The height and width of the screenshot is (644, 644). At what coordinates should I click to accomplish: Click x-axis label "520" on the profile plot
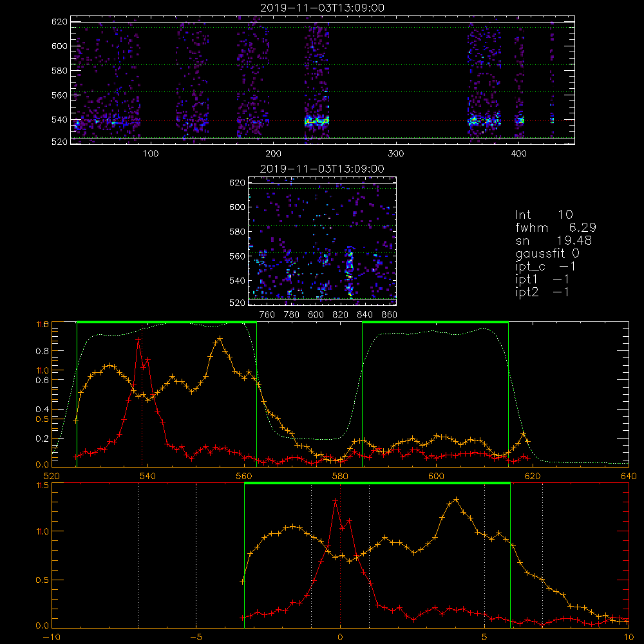coord(52,476)
